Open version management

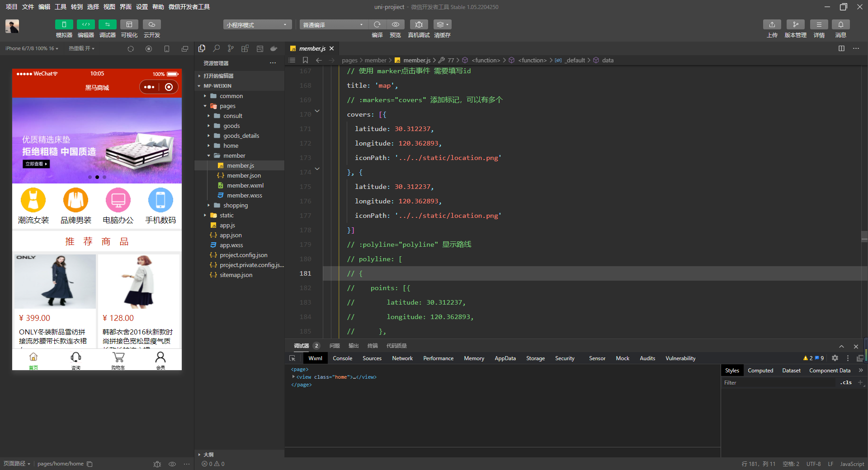click(x=796, y=24)
